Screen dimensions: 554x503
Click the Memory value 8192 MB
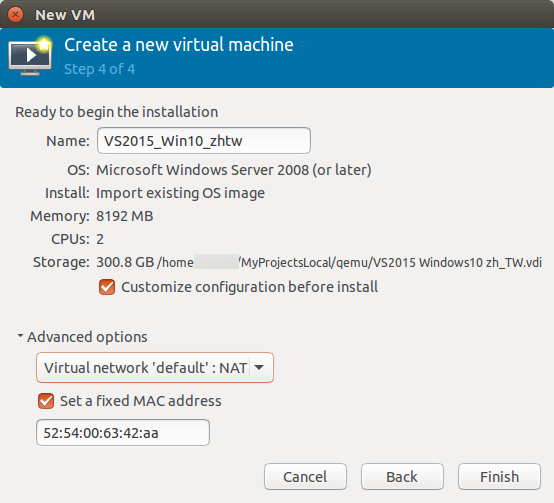(125, 216)
